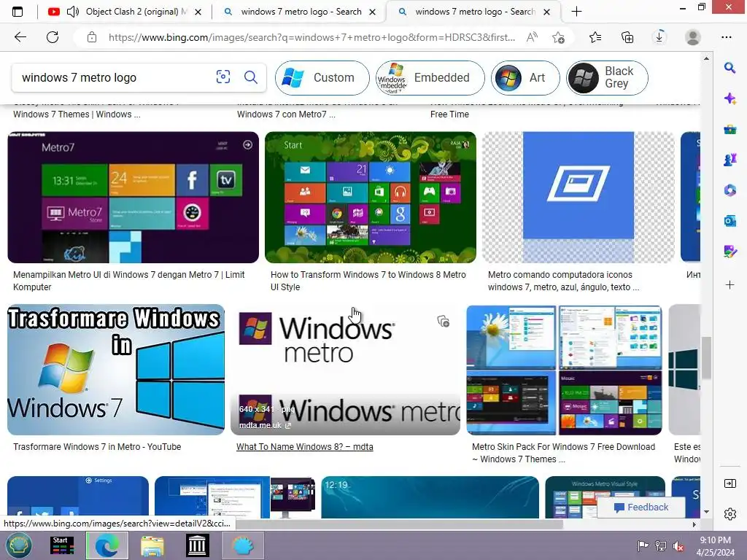This screenshot has height=560, width=747.
Task: Open the 12:19 teal lock screen thumbnail
Action: pyautogui.click(x=430, y=497)
